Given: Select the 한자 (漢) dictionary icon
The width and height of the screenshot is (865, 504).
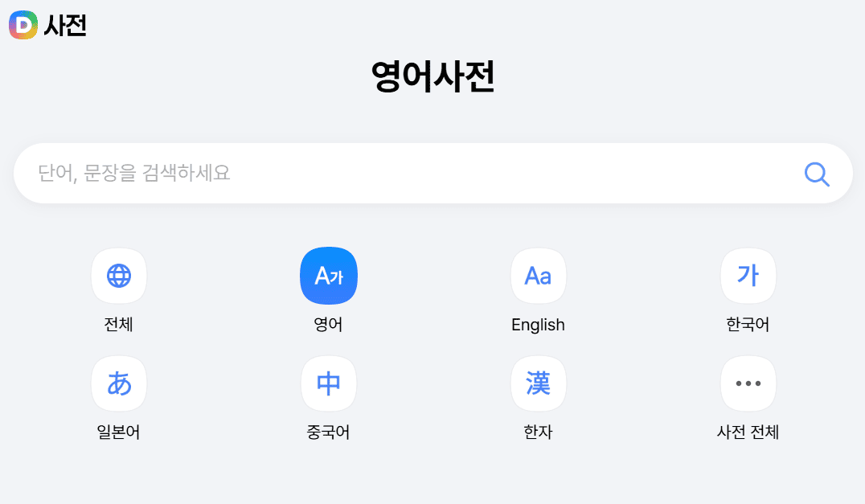Looking at the screenshot, I should point(538,383).
